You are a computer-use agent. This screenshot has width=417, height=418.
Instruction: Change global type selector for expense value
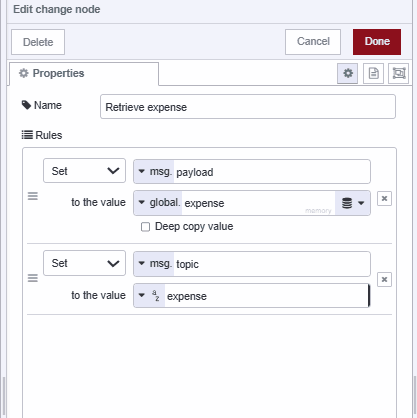coord(158,203)
